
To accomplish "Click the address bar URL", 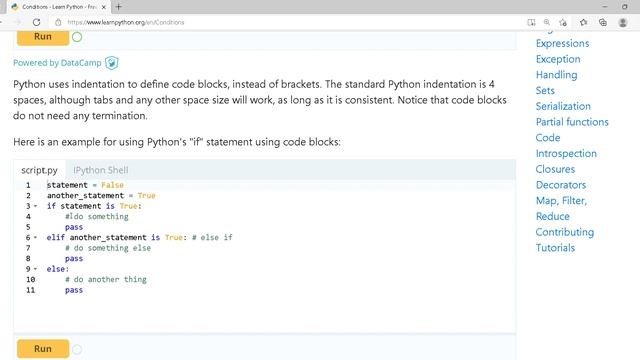I will pos(126,22).
